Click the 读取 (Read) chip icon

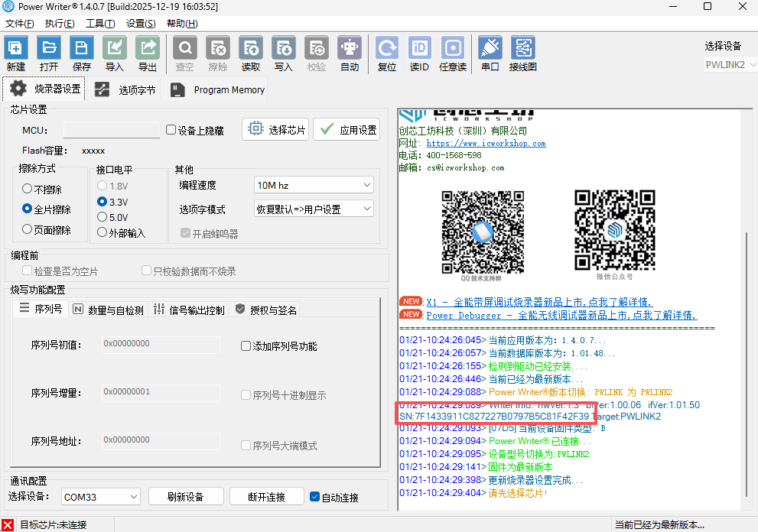251,53
